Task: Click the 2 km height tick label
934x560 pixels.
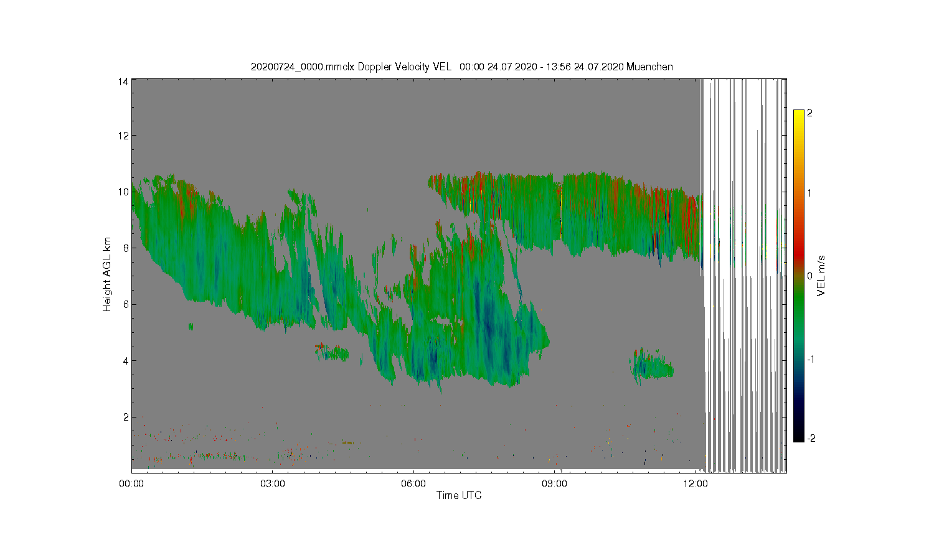Action: coord(126,417)
